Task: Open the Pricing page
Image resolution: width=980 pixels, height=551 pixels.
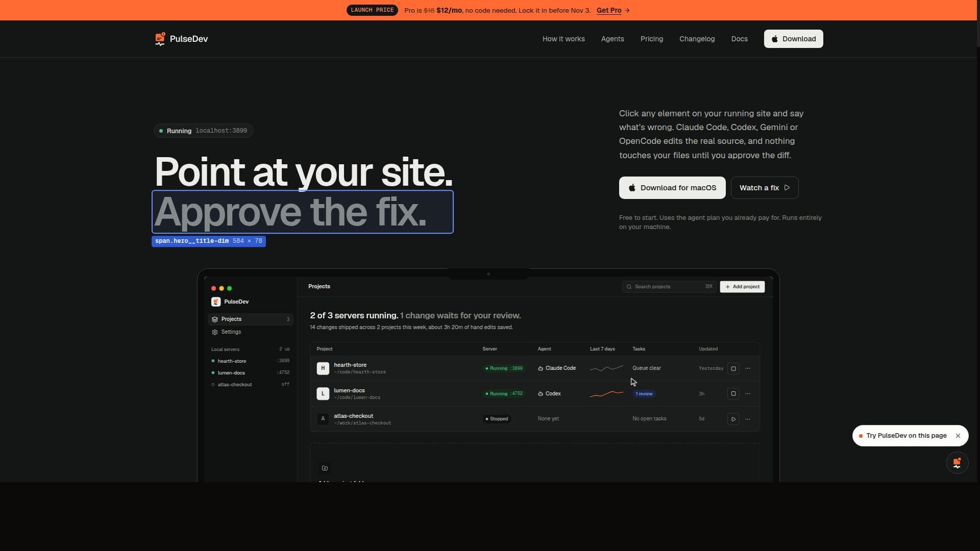Action: click(x=652, y=39)
